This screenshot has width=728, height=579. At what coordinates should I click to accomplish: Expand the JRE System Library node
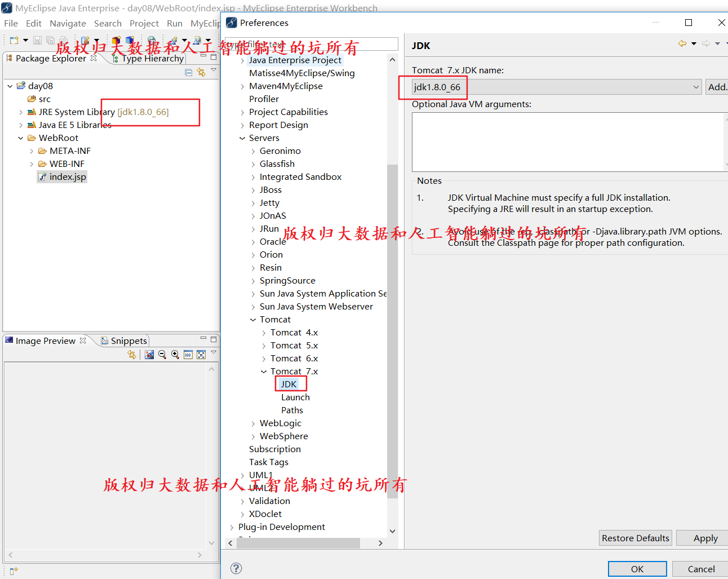coord(21,112)
